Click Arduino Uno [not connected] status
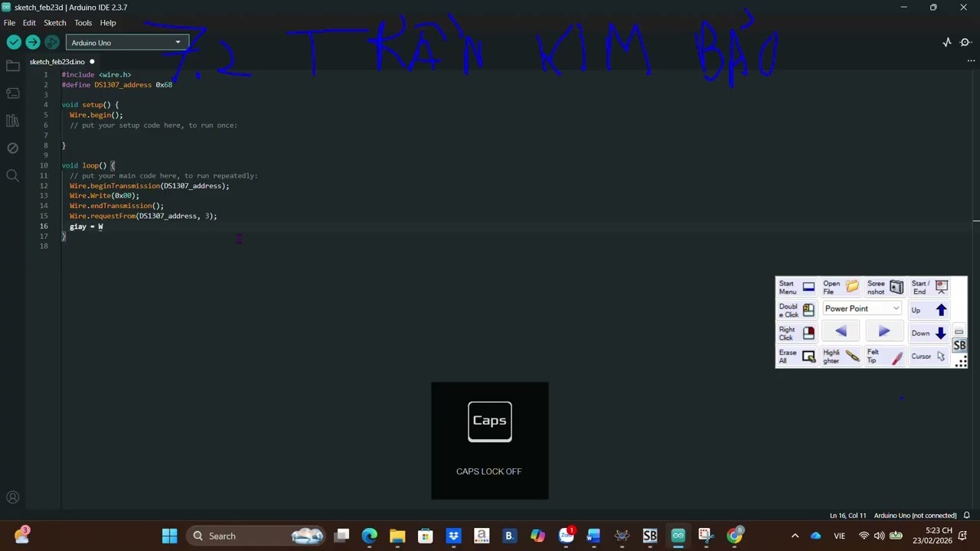 (x=915, y=515)
